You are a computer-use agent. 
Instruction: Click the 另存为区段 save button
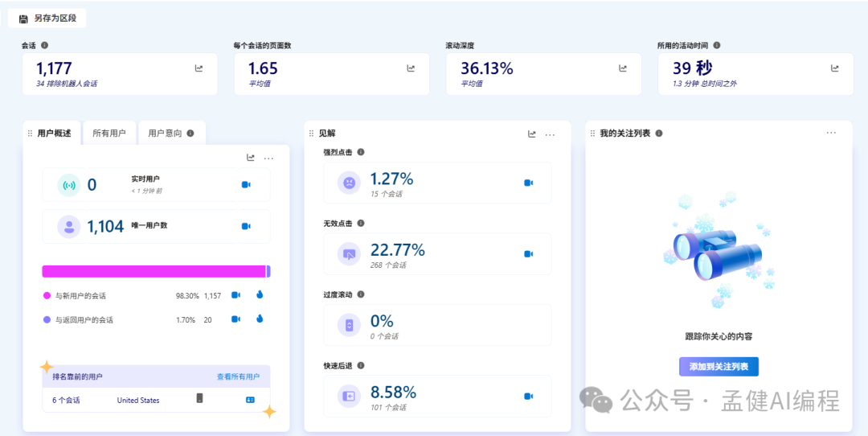[47, 19]
